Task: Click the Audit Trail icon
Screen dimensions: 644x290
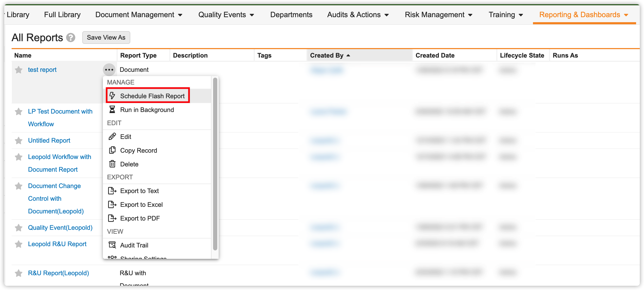Action: pyautogui.click(x=112, y=245)
